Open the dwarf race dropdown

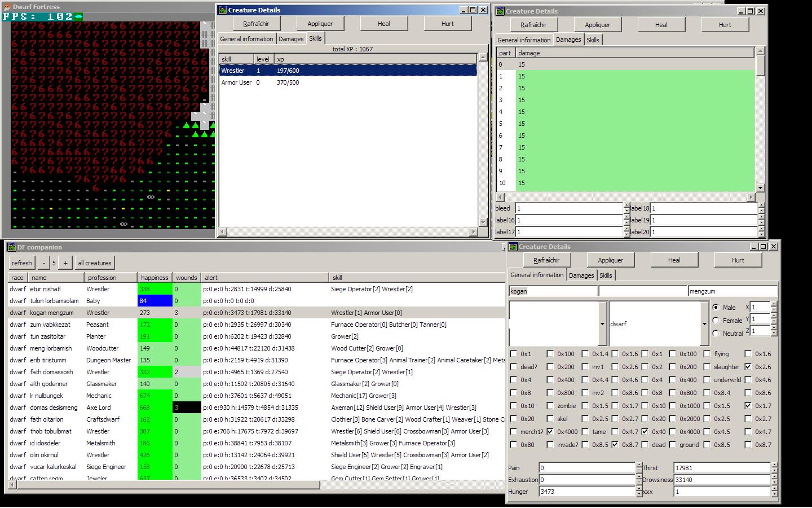coord(704,324)
